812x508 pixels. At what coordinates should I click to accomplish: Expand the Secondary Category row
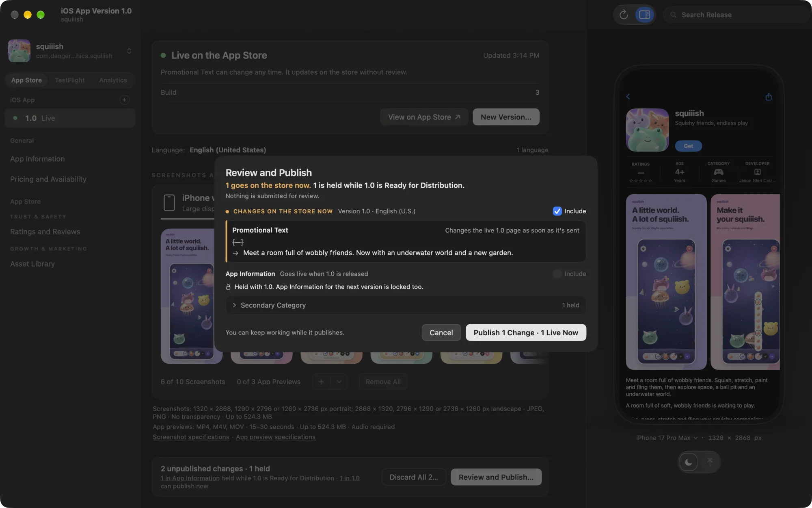click(406, 305)
